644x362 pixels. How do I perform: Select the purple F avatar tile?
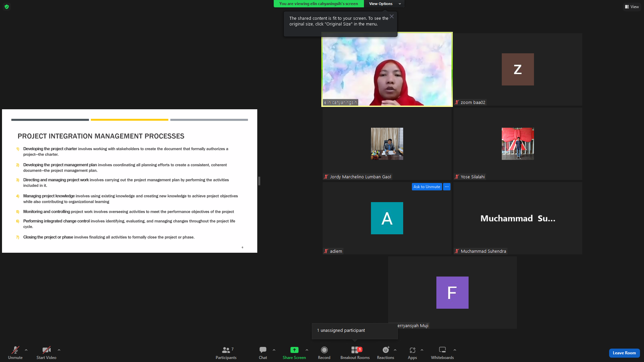(452, 293)
